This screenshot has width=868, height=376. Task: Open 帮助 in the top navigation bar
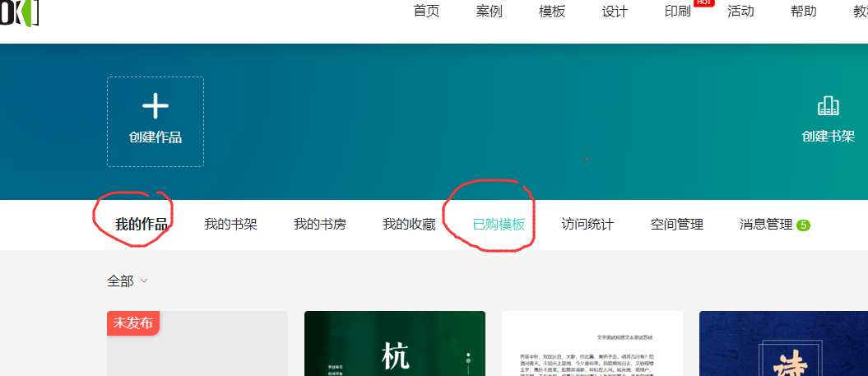coord(803,12)
